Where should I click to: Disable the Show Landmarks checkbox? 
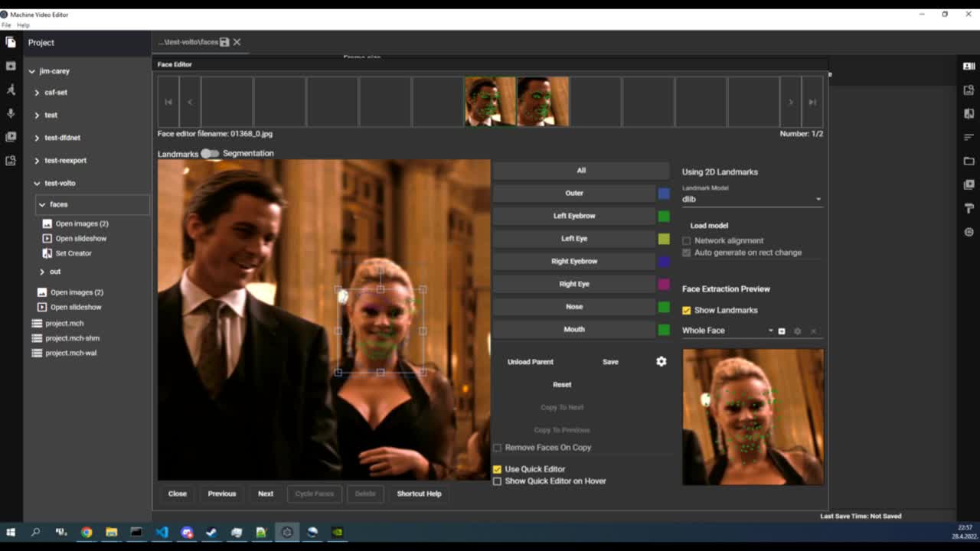point(687,311)
